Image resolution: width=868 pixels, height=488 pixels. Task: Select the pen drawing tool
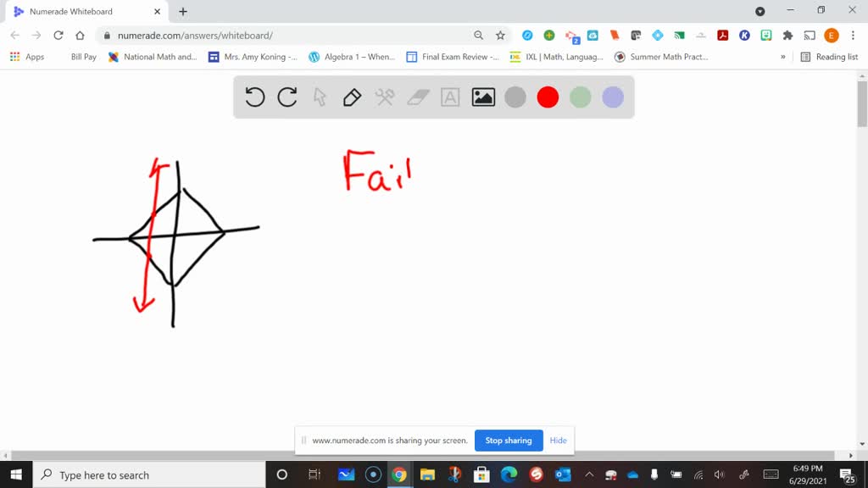[x=352, y=97]
